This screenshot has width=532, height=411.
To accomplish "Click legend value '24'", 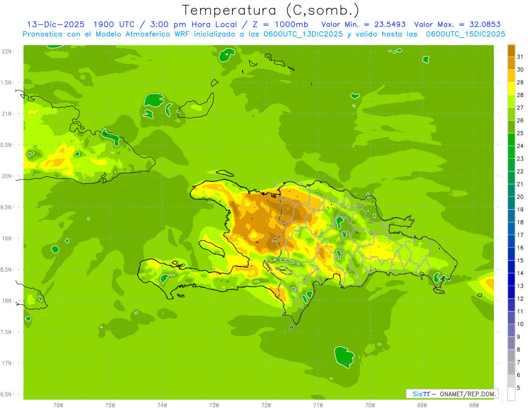I will [520, 146].
